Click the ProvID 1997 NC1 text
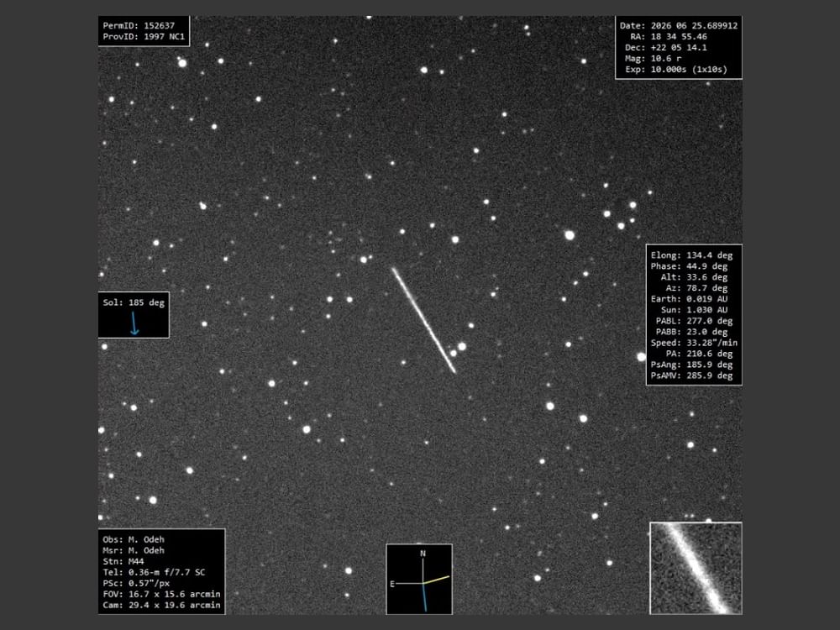The height and width of the screenshot is (630, 840). pos(144,37)
